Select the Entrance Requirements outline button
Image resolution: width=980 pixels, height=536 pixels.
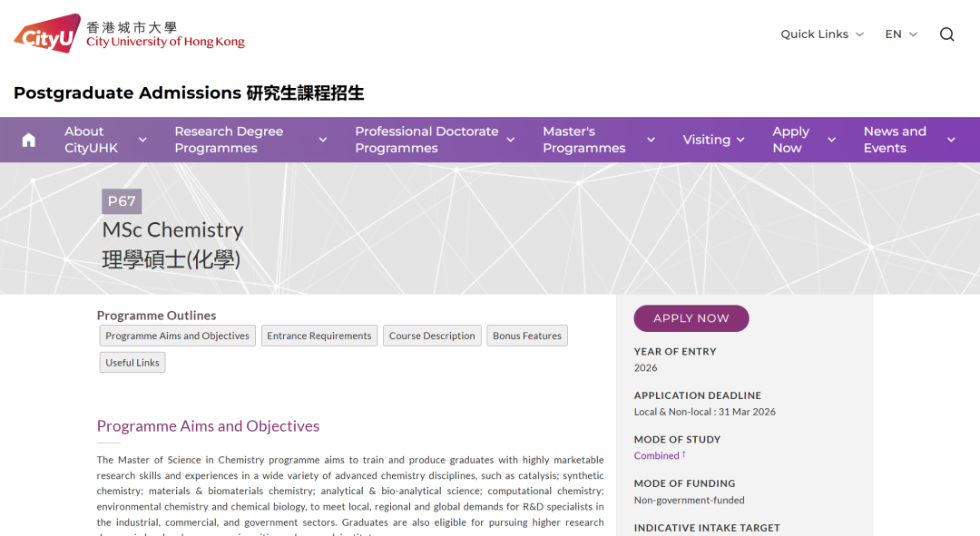click(x=318, y=336)
